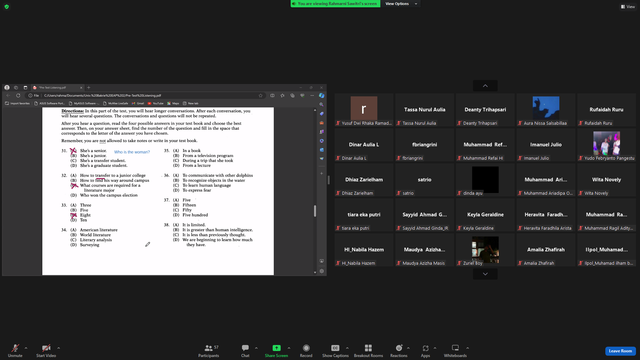This screenshot has width=640, height=360.
Task: Open Edge Copilot icon
Action: pyautogui.click(x=322, y=96)
